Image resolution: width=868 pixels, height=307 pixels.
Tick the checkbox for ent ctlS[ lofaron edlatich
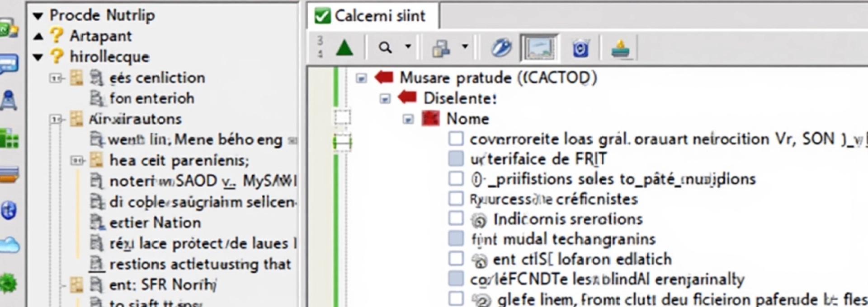(x=456, y=258)
